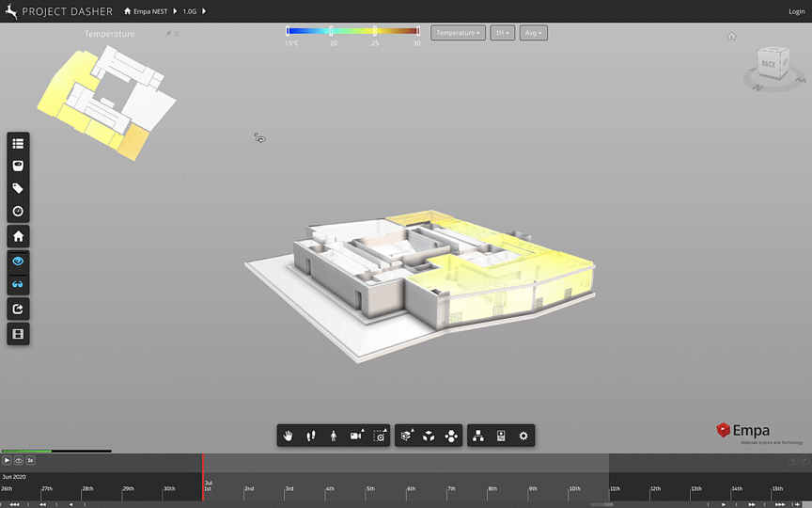The image size is (812, 508).
Task: Select the Pan hand tool
Action: (289, 436)
